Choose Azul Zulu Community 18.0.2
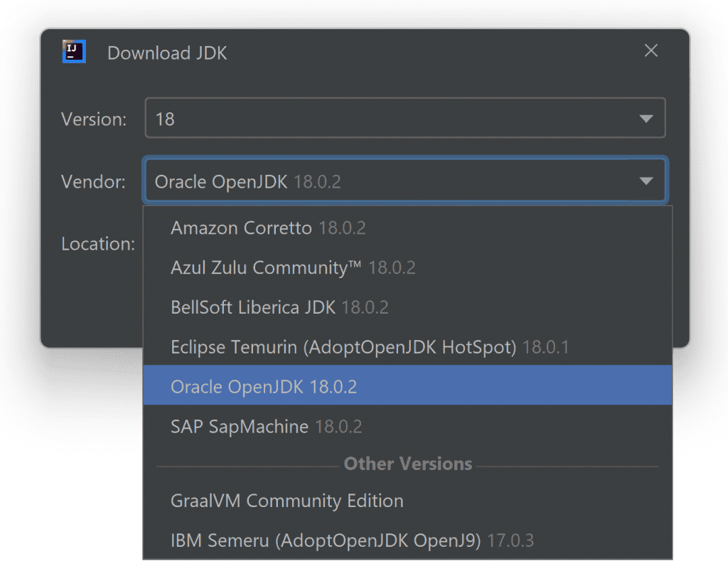 point(293,268)
